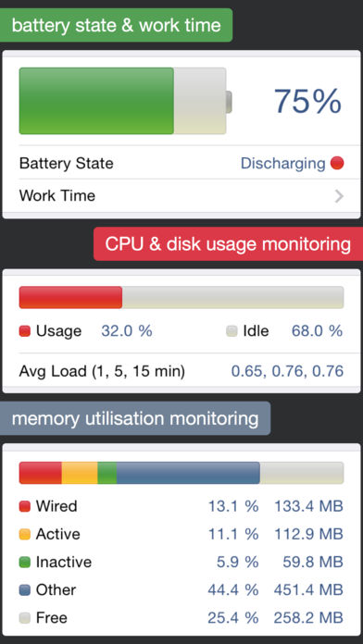Click the blue Other segment in memory bar
This screenshot has height=644, width=363.
click(188, 473)
